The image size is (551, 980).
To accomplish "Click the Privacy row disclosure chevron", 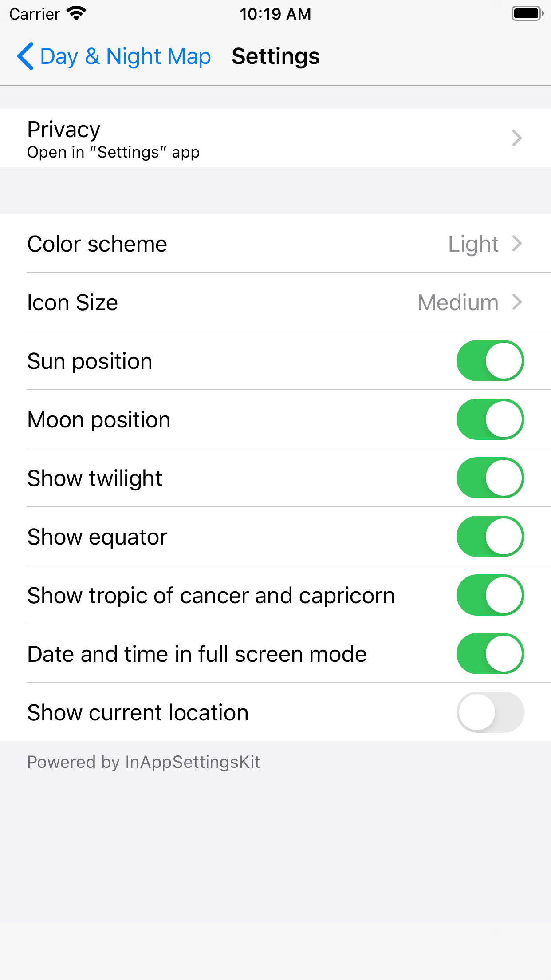I will pyautogui.click(x=516, y=138).
